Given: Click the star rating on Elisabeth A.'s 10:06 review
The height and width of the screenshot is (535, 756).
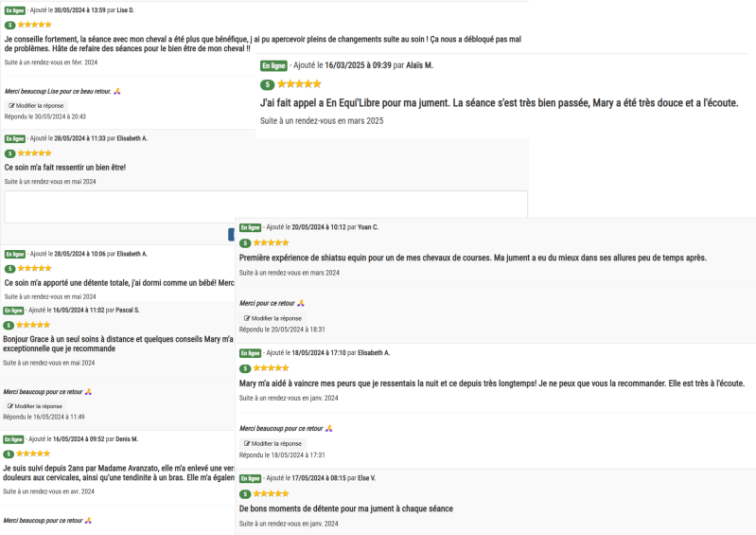Looking at the screenshot, I should (34, 268).
